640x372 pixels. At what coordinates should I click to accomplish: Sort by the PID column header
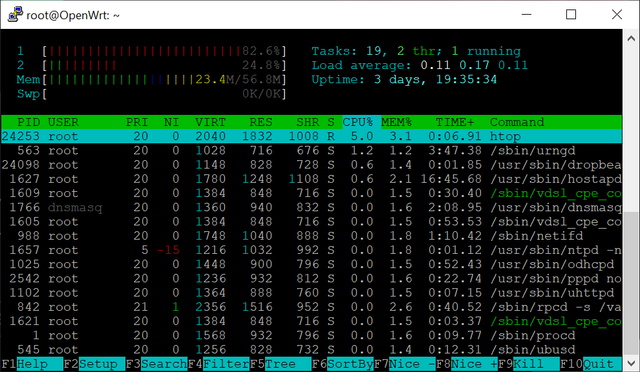click(x=29, y=122)
